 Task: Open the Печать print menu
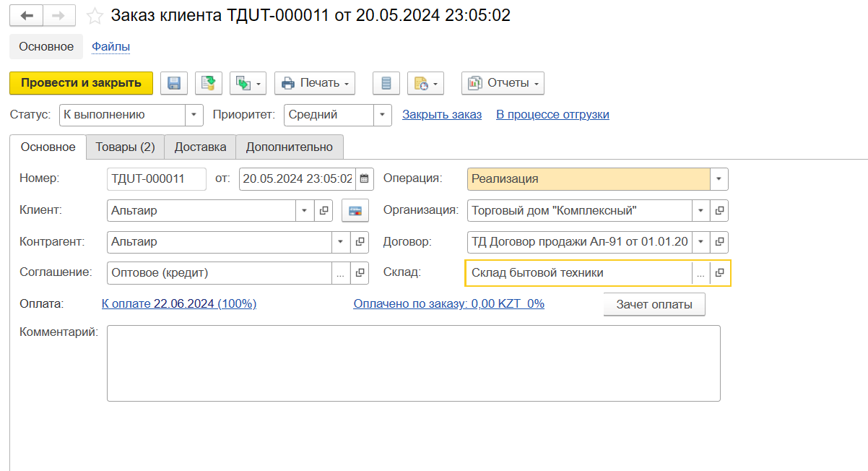(315, 83)
